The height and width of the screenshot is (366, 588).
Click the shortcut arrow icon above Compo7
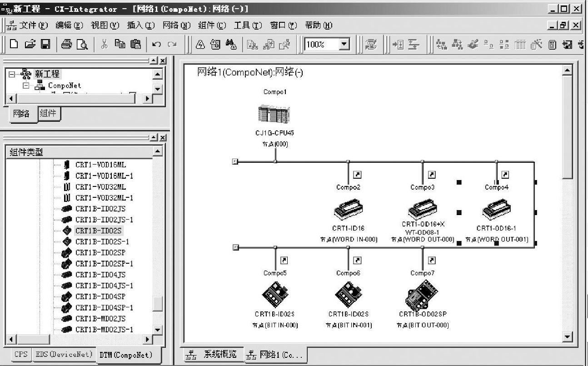tap(432, 261)
